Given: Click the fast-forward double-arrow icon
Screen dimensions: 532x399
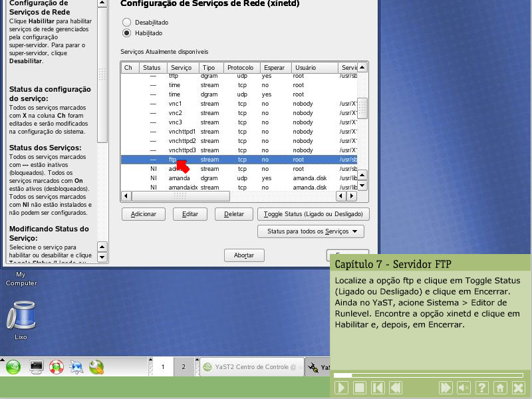Looking at the screenshot, I should point(446,388).
